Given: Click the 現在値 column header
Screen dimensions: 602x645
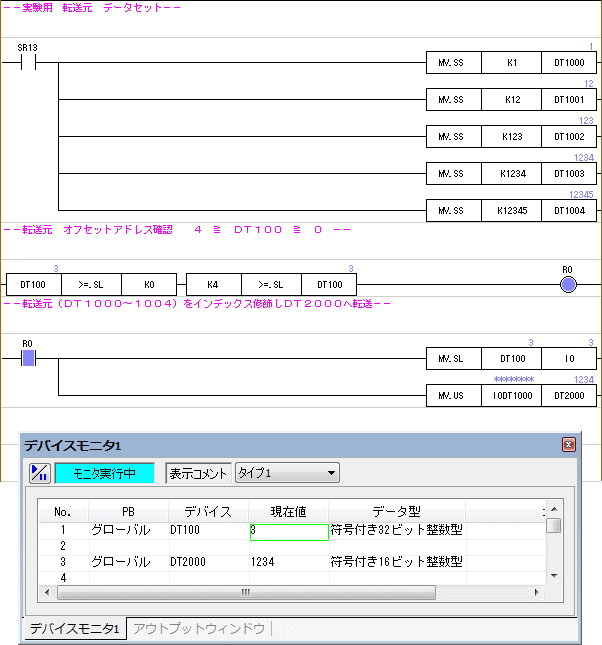Looking at the screenshot, I should coord(289,511).
